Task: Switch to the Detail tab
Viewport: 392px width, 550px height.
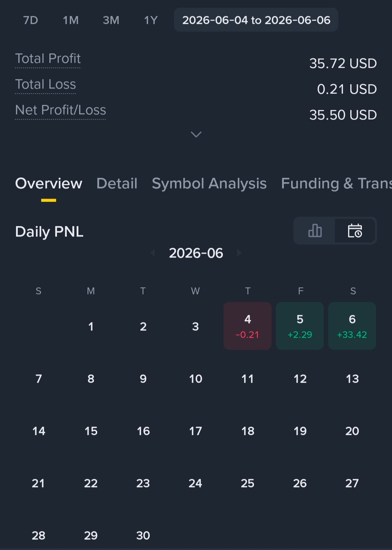Action: (117, 183)
